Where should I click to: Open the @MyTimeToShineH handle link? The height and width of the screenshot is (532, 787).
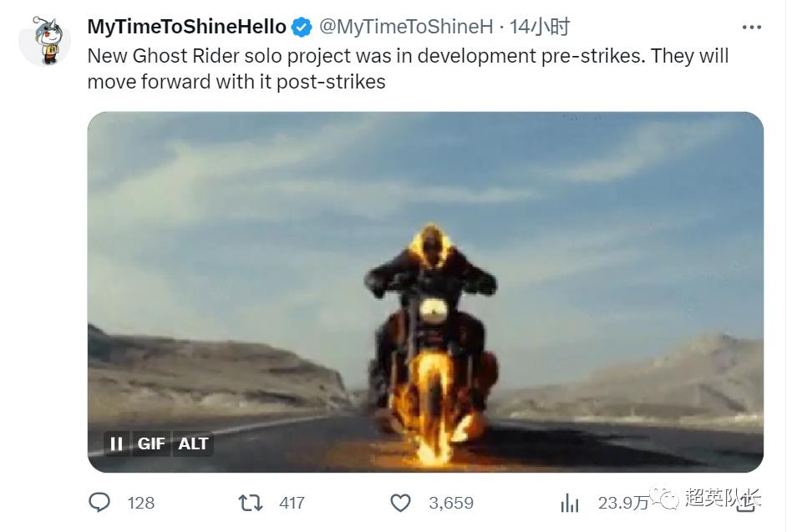[x=406, y=27]
